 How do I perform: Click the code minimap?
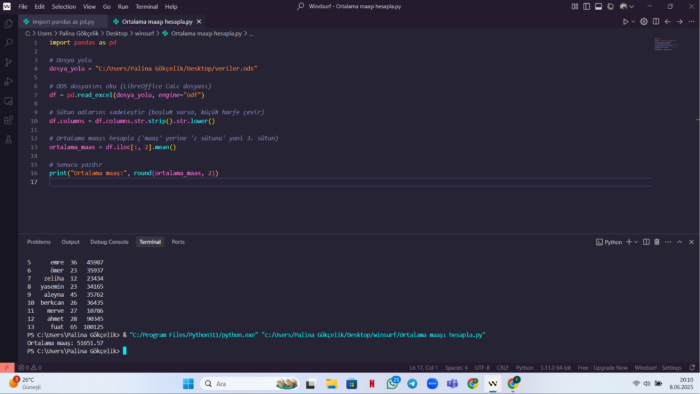pyautogui.click(x=666, y=44)
